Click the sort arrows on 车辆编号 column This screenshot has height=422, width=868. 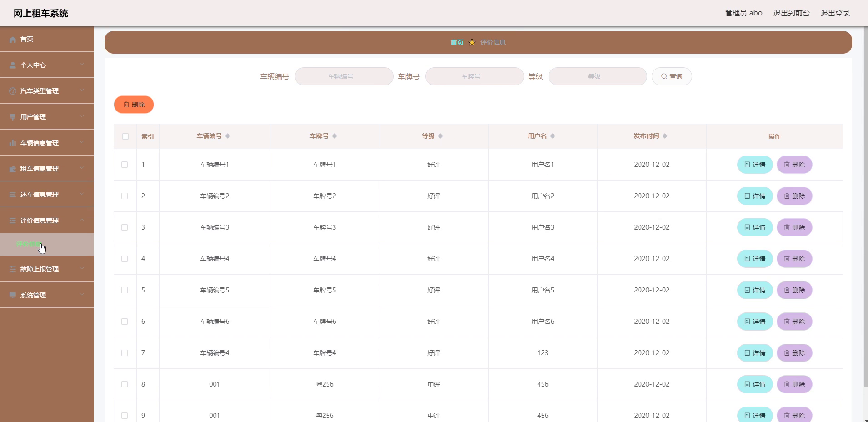(228, 136)
